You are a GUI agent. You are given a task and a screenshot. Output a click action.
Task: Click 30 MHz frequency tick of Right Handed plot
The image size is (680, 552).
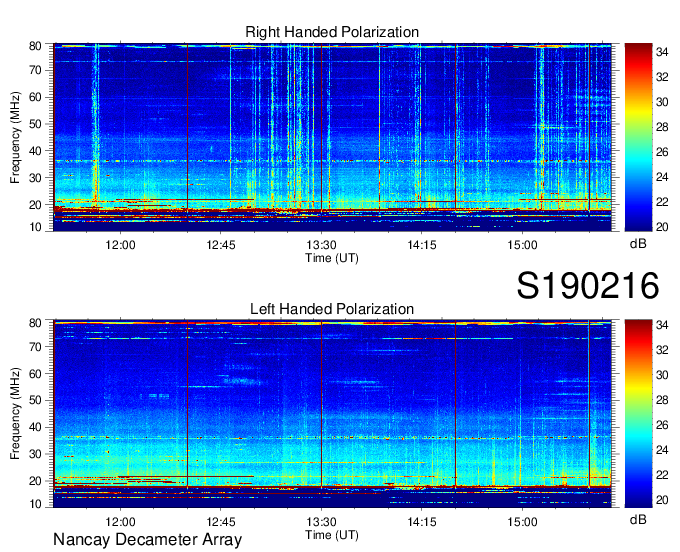point(35,178)
